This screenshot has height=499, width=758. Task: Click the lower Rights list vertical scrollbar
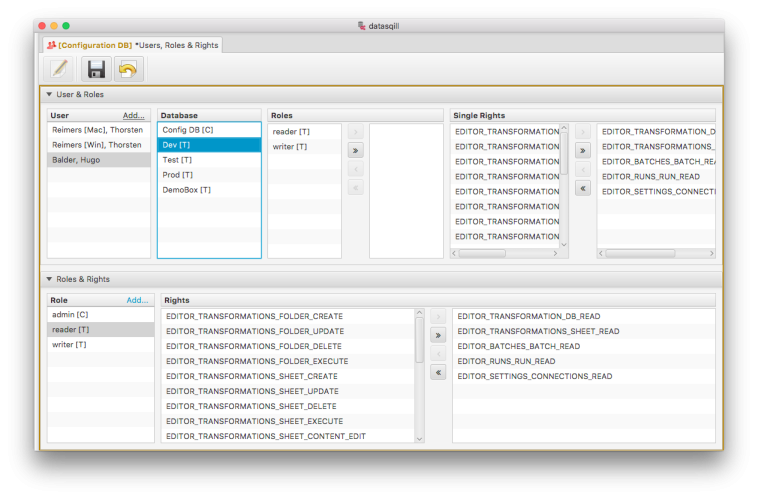pyautogui.click(x=419, y=341)
